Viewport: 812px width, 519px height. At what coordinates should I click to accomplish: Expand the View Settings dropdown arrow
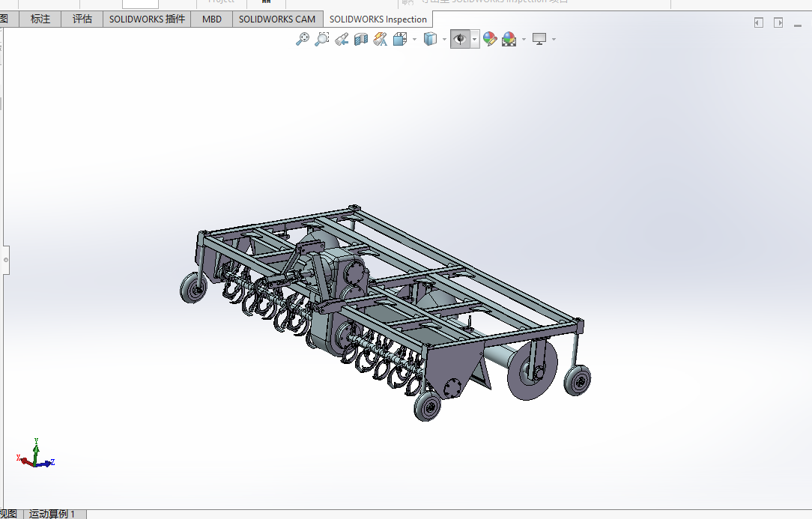coord(554,40)
